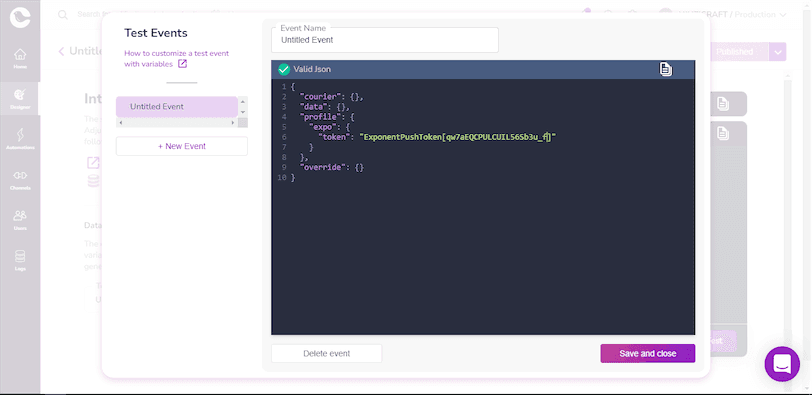Open the Automations sidebar icon
The image size is (812, 395).
click(20, 139)
